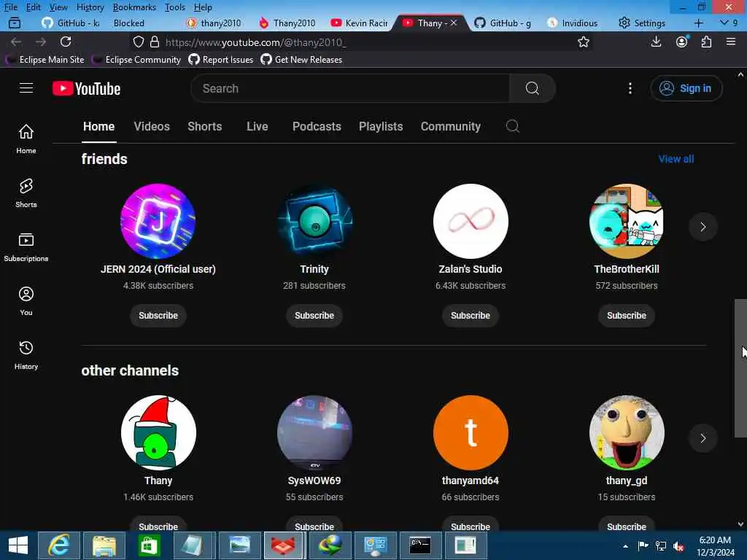Switch to the Invidious browser tab
Screen dimensions: 747x560
coord(573,23)
